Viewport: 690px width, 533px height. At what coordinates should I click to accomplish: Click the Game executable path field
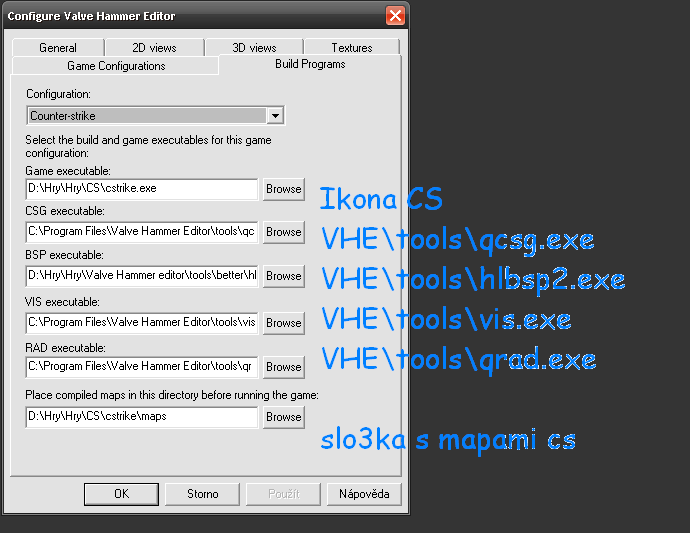tap(142, 189)
